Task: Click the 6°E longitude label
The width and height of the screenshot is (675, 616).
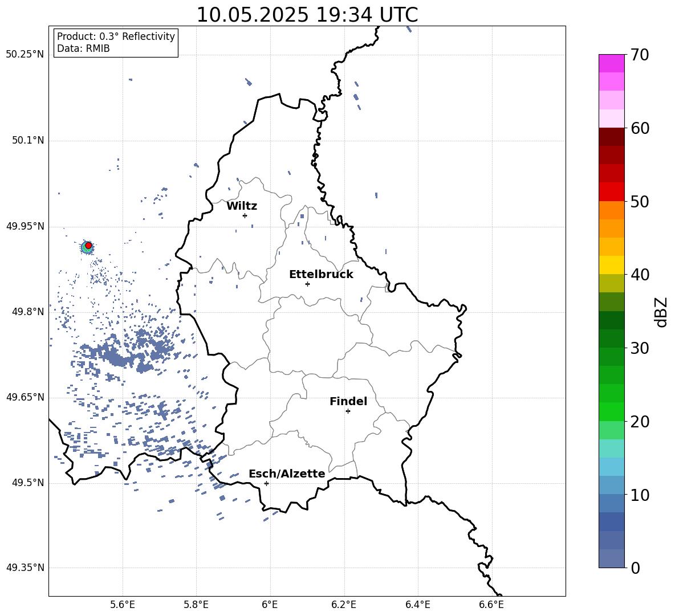Action: point(270,605)
